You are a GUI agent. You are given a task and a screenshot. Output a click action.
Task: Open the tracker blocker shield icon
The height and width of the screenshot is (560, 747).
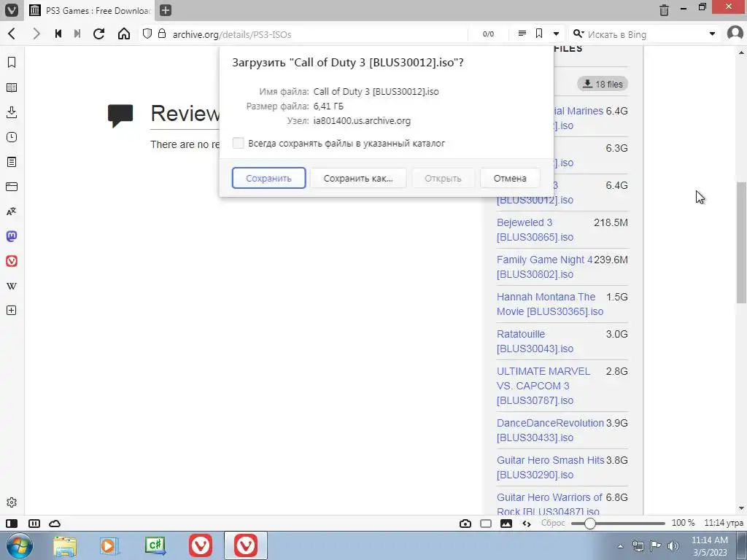[147, 34]
